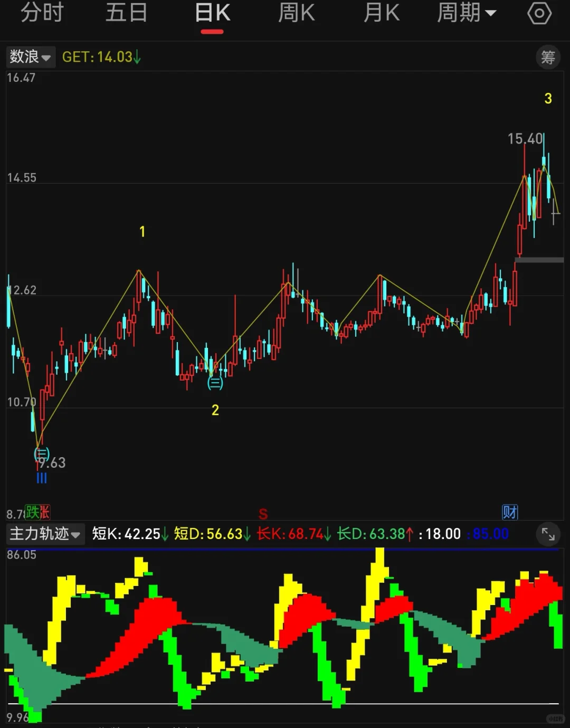Tap the 9.63 low price label
The width and height of the screenshot is (570, 728).
click(51, 463)
